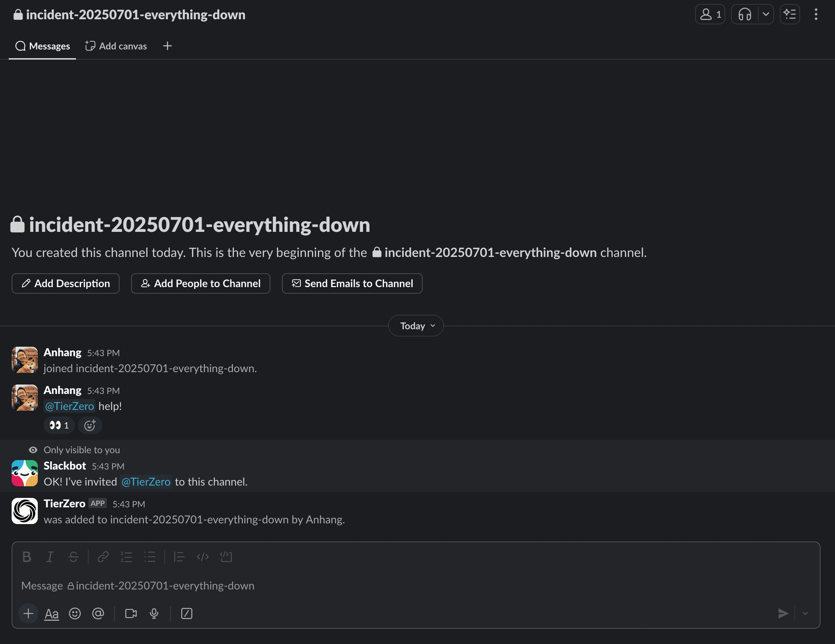Viewport: 835px width, 644px height.
Task: Open schedule send options chevron
Action: click(805, 613)
